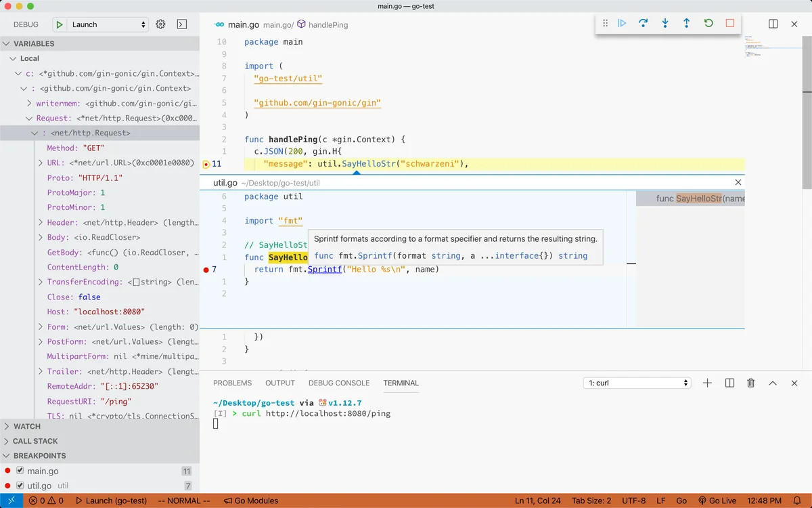Open errors and warnings in status bar
This screenshot has width=812, height=508.
[x=46, y=501]
